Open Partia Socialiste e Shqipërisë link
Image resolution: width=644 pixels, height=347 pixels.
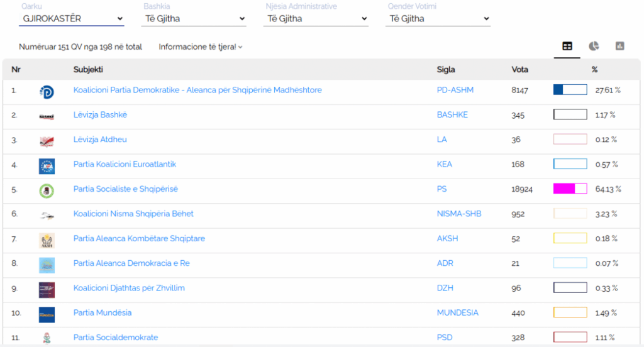[x=126, y=189]
